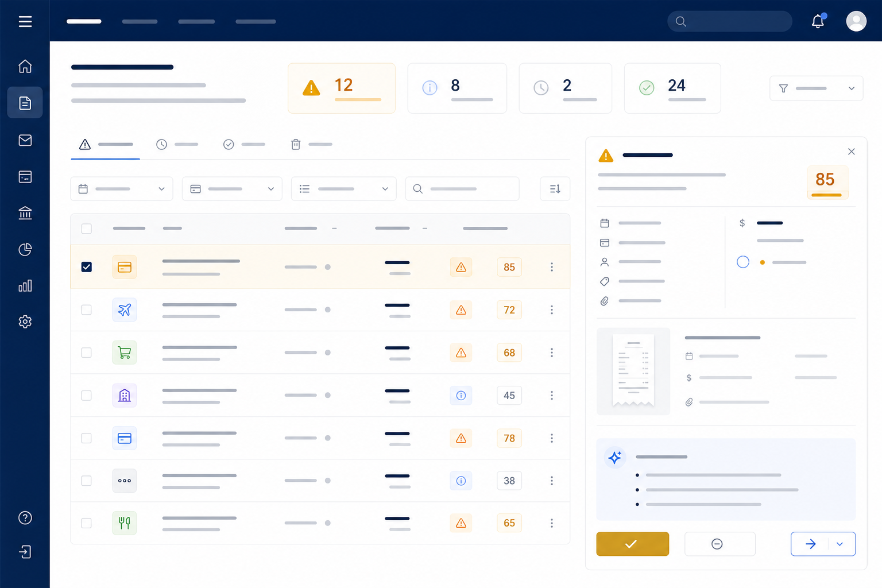Switch to the trash tab
The width and height of the screenshot is (882, 588).
312,144
